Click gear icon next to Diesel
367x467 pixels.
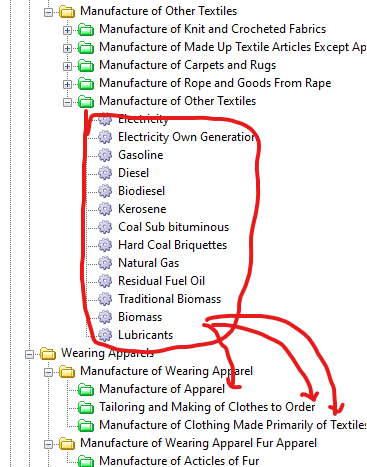[x=105, y=173]
